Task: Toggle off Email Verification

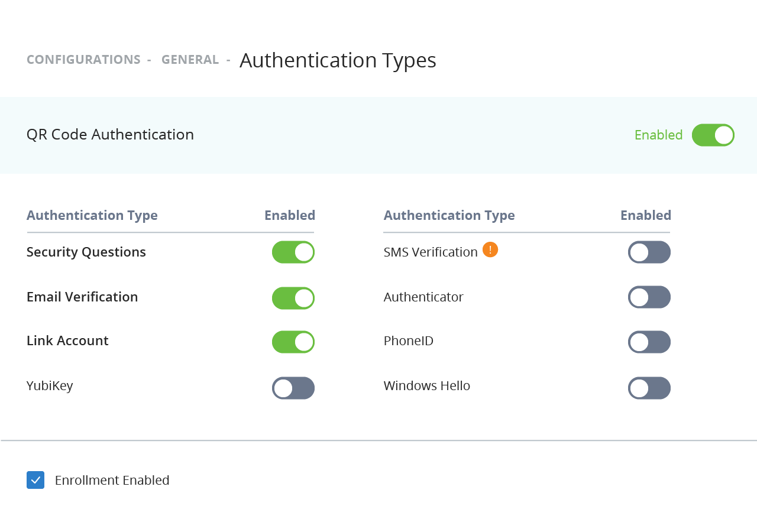Action: click(293, 298)
